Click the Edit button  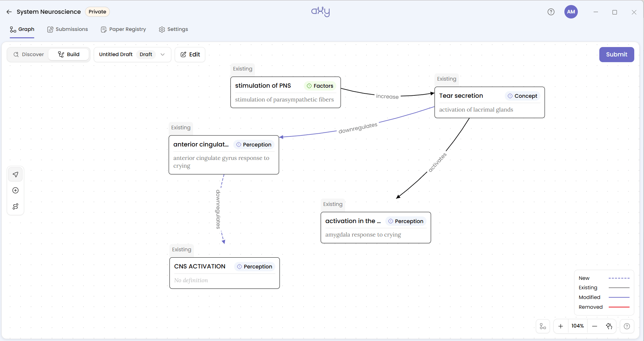(x=190, y=54)
